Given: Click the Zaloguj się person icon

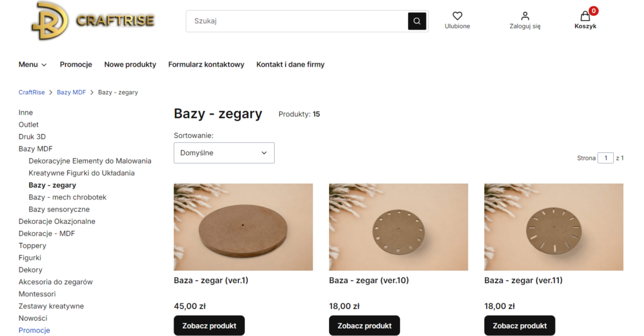Looking at the screenshot, I should 525,16.
